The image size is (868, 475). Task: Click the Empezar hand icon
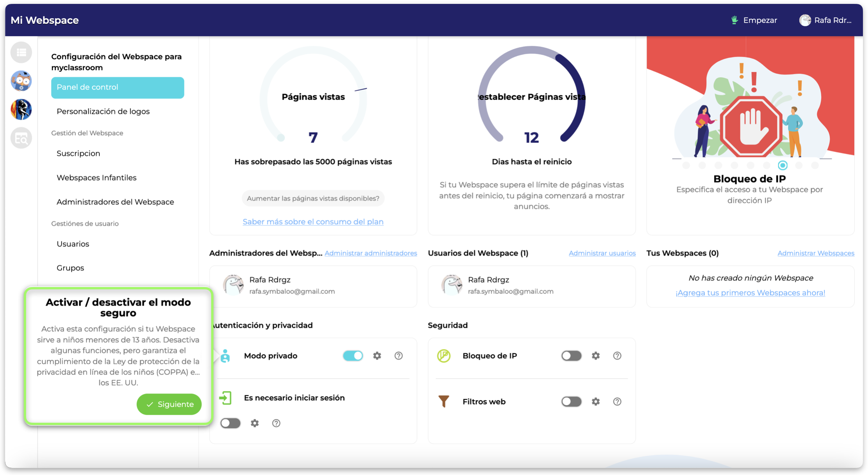coord(734,20)
